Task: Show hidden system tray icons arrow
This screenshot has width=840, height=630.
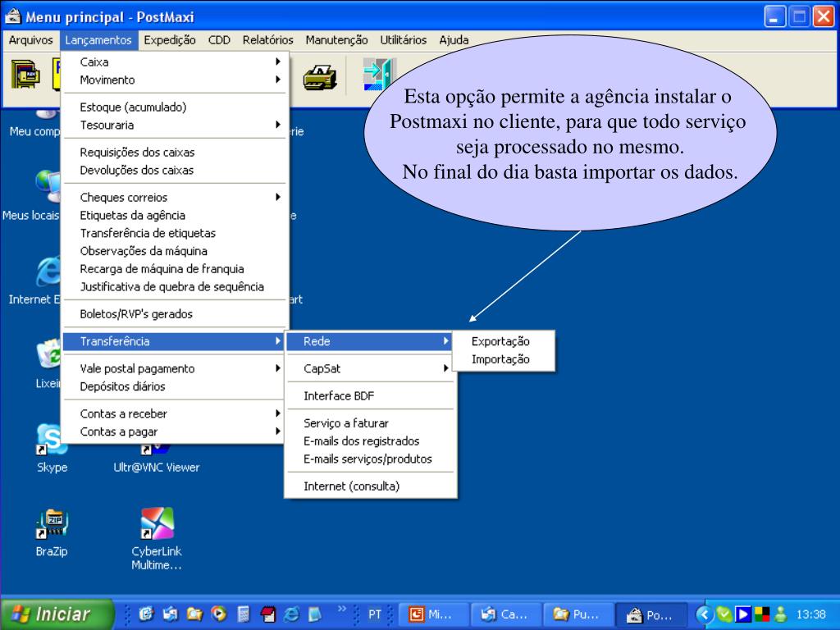Action: click(x=705, y=614)
